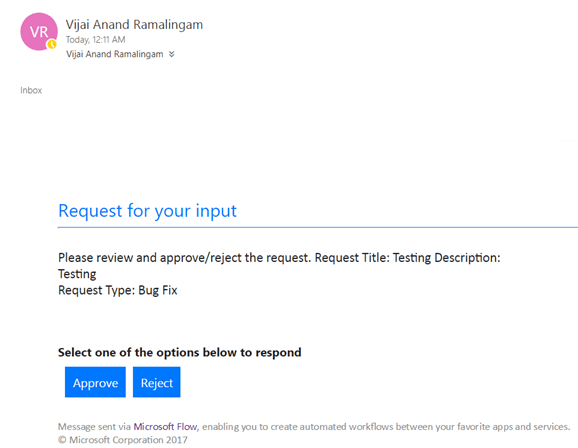Click the 'Request for your input' heading
The height and width of the screenshot is (448, 578).
[147, 211]
